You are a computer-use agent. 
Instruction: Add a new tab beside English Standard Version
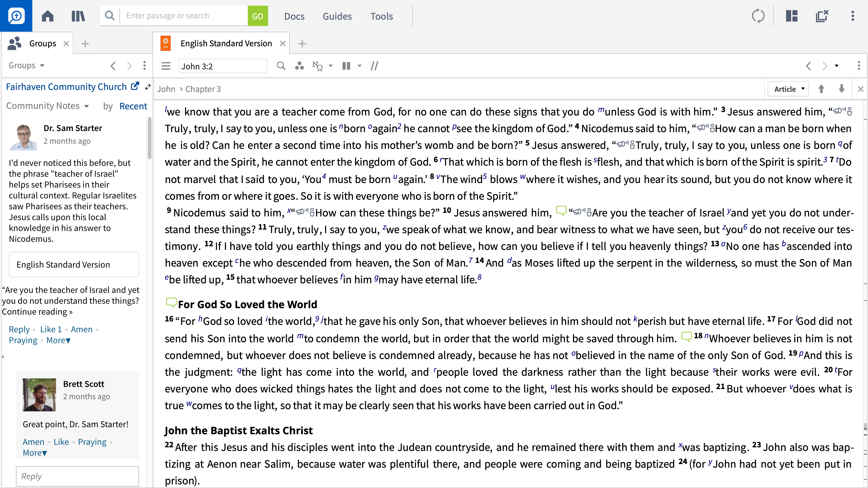(302, 43)
